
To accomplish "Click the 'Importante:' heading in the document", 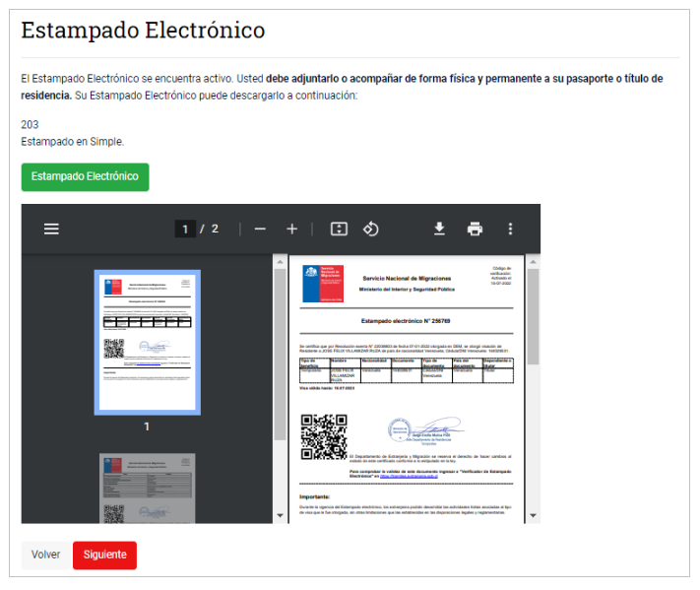I will tap(314, 496).
